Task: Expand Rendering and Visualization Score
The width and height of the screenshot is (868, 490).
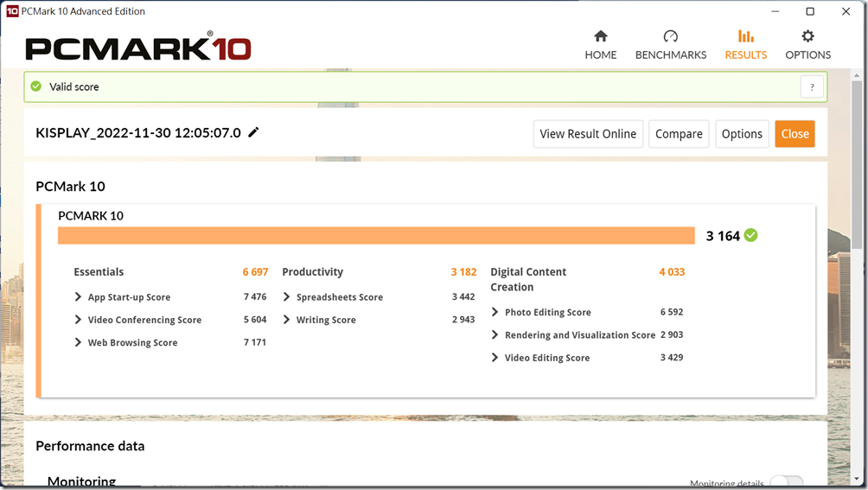Action: click(495, 334)
